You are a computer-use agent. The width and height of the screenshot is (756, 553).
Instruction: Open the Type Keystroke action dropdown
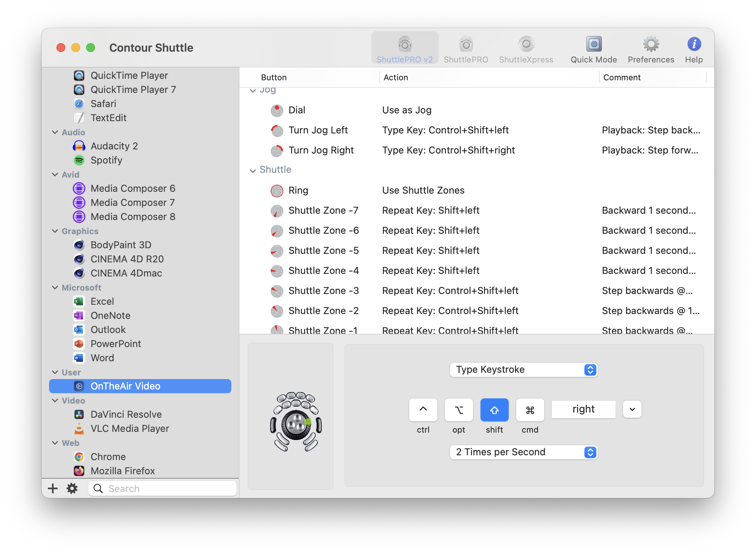[524, 370]
